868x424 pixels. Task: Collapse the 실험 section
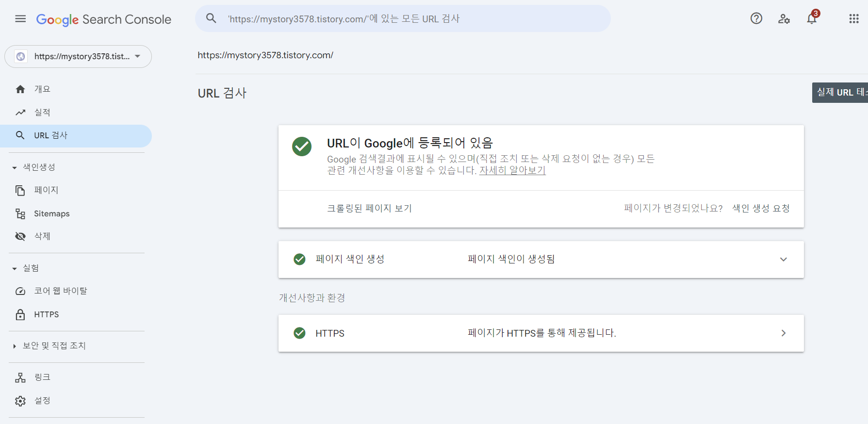[15, 269]
